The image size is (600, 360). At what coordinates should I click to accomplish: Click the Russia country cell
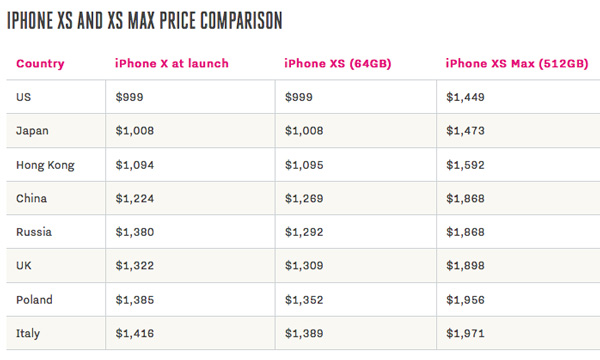tap(34, 232)
